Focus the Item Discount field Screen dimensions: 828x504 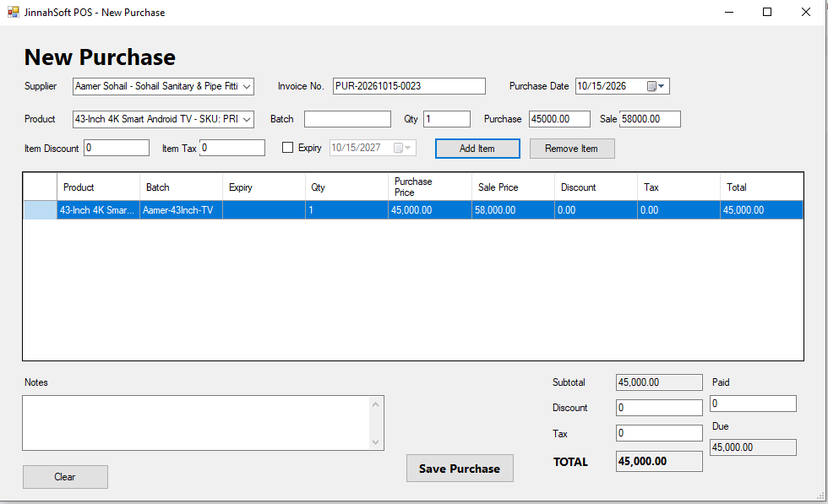[117, 148]
